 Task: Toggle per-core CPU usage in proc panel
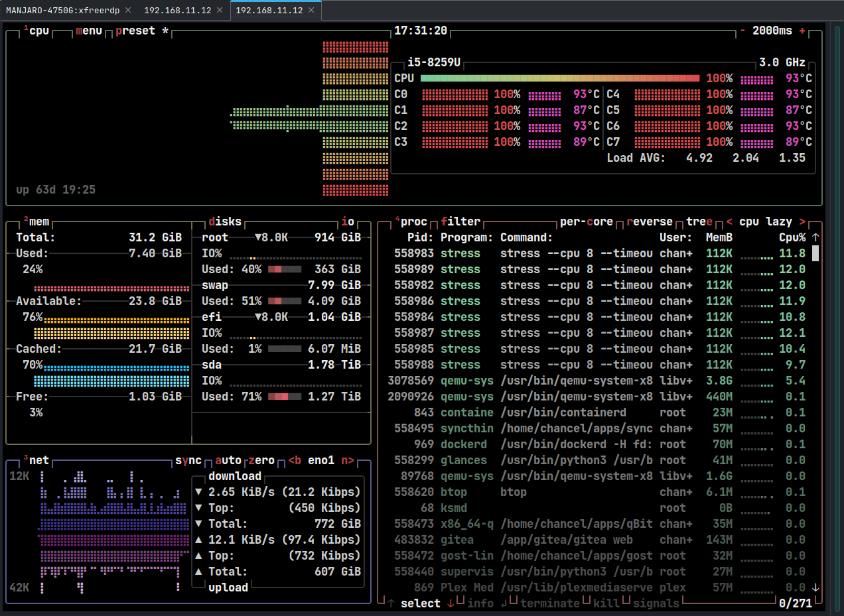pyautogui.click(x=587, y=221)
